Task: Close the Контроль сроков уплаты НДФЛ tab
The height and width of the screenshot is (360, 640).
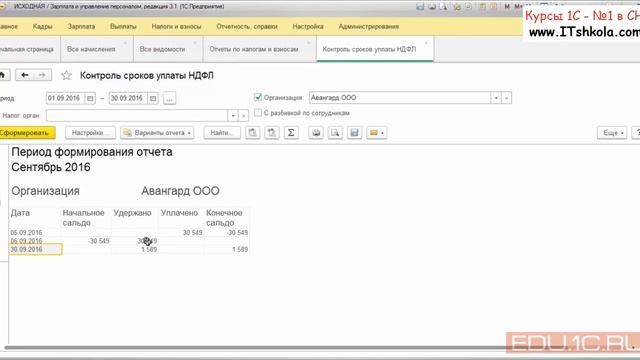Action: (x=426, y=43)
